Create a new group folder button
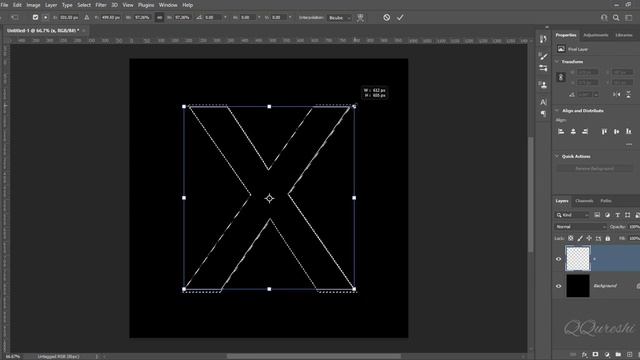640x360 pixels. (618, 355)
